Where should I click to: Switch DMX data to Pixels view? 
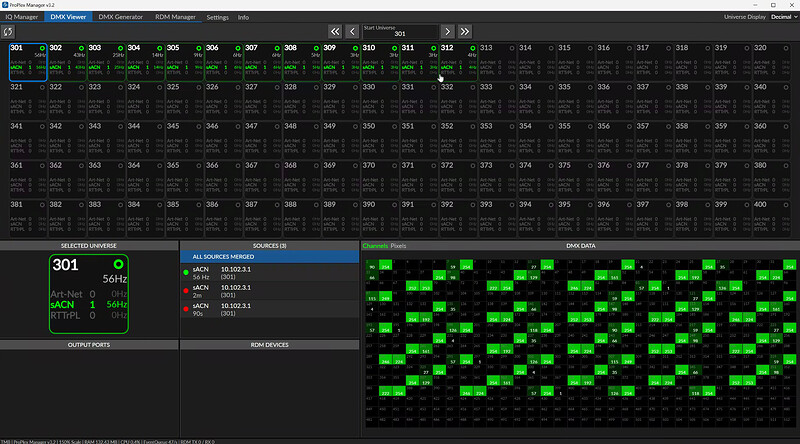[x=398, y=246]
